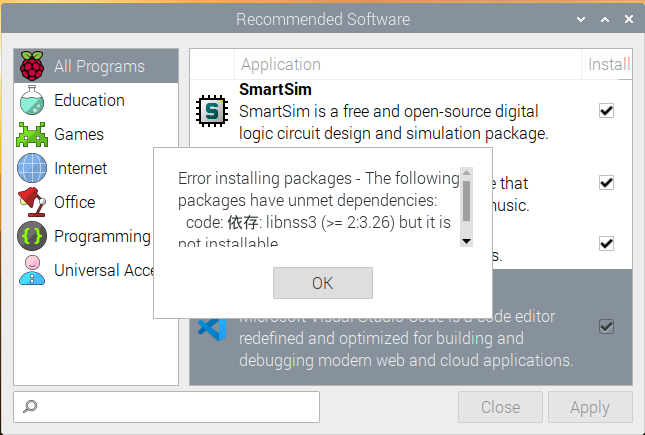Toggle Visual Studio Code install checkbox
Image resolution: width=645 pixels, height=435 pixels.
click(606, 327)
